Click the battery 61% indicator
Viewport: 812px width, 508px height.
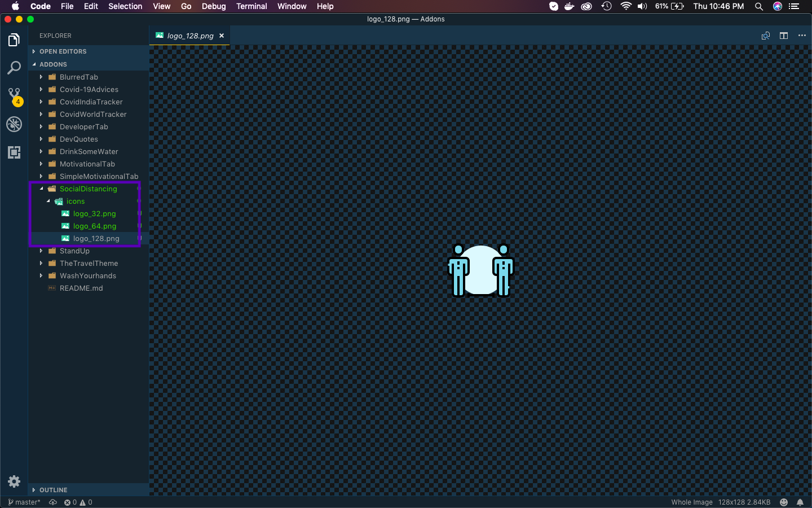coord(670,6)
